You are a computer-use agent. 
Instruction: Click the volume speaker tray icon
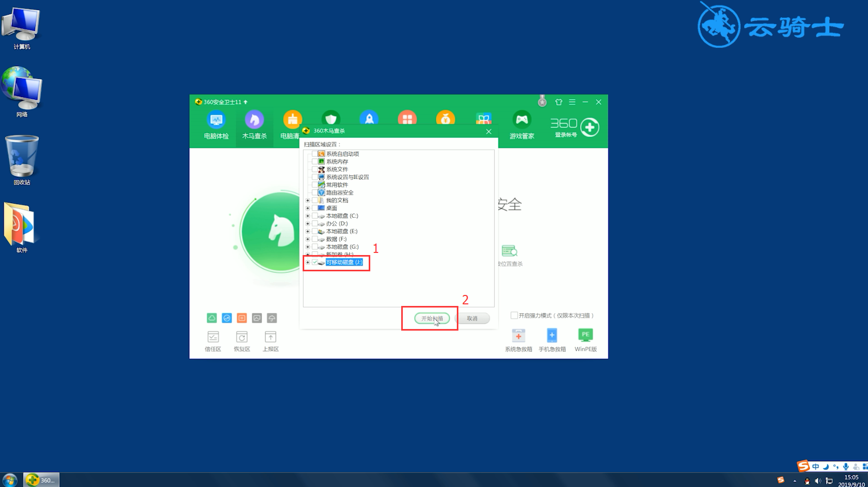pyautogui.click(x=818, y=481)
